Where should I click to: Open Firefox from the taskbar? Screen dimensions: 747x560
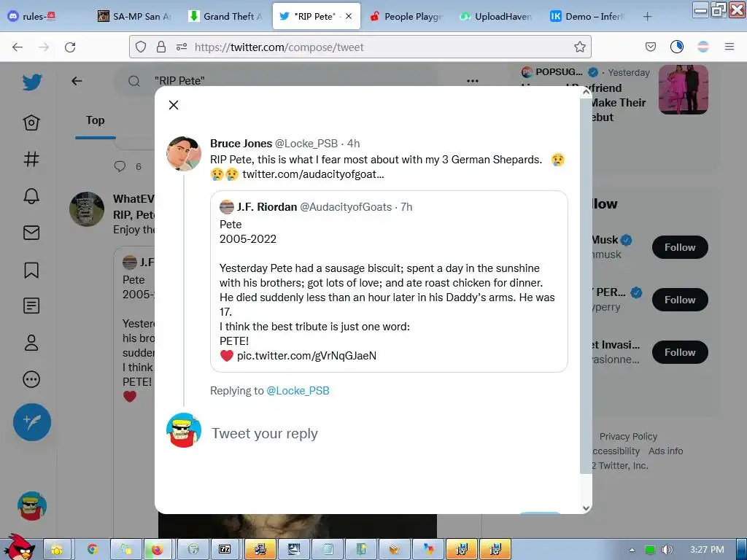(157, 549)
